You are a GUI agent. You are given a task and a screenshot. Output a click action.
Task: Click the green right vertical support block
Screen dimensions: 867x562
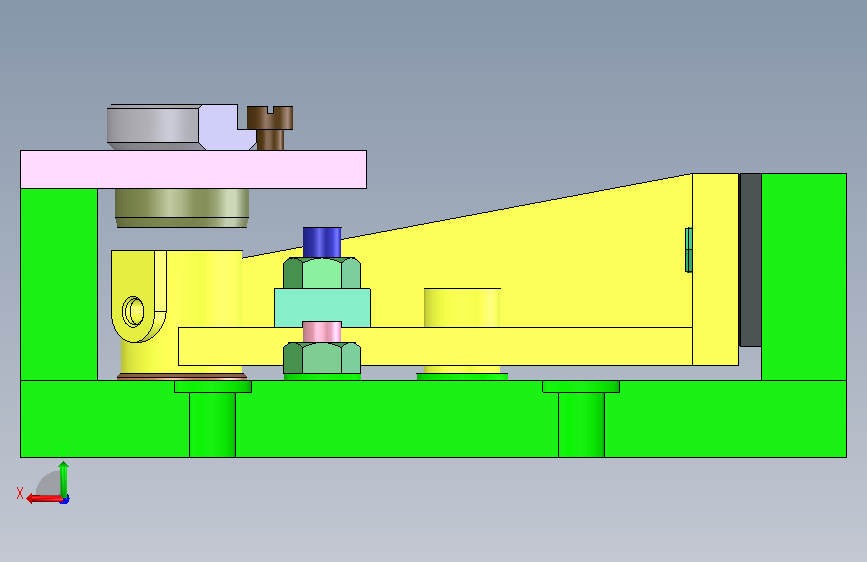[804, 277]
